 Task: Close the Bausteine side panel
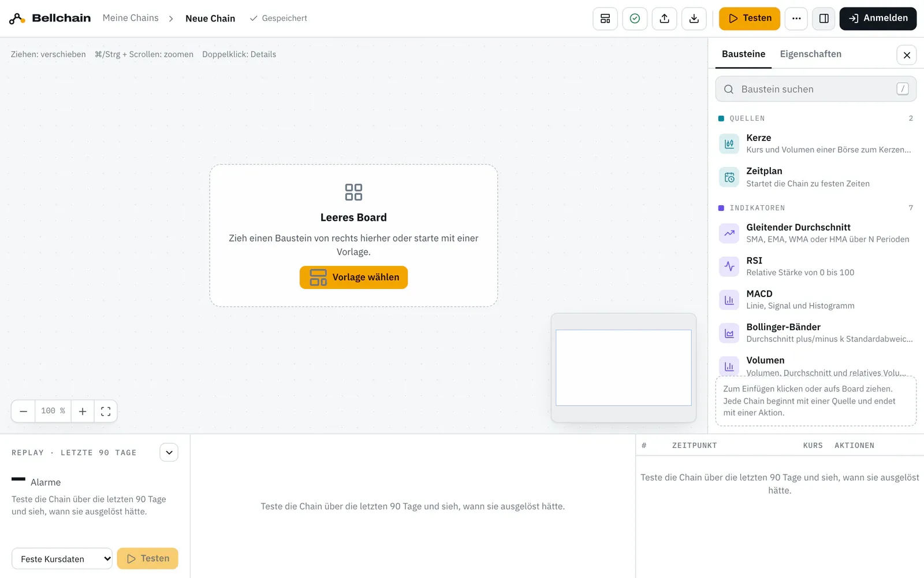(907, 55)
